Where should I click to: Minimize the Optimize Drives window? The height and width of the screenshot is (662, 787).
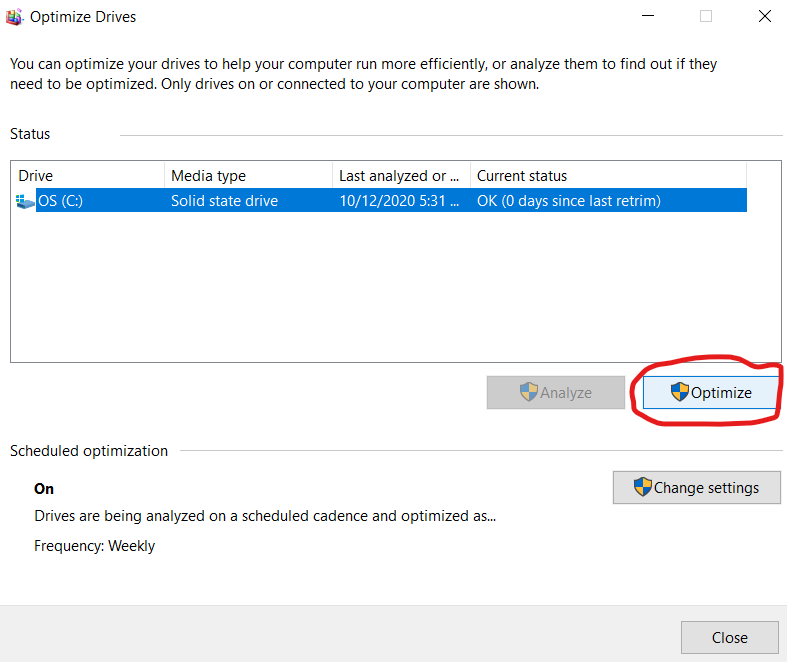[x=648, y=16]
